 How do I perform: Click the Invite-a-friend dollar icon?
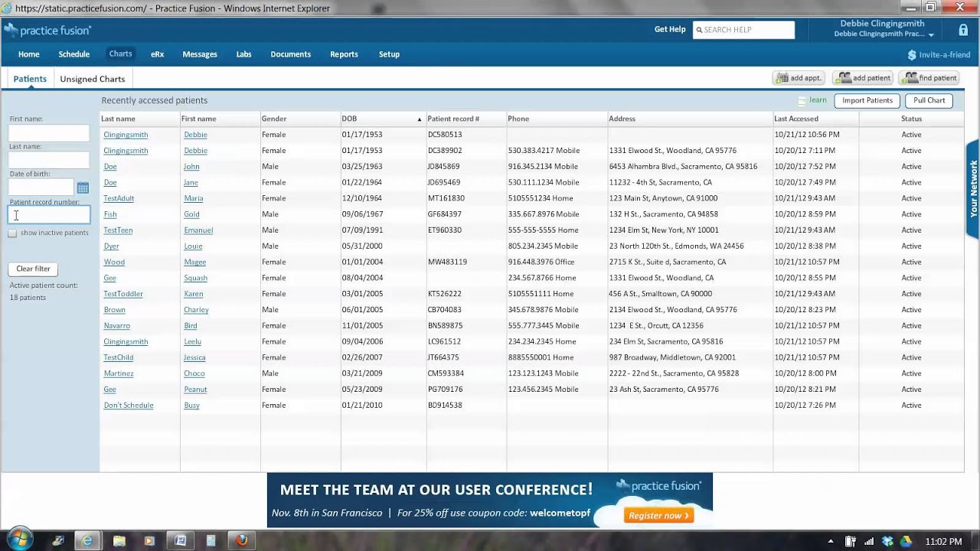pyautogui.click(x=911, y=55)
